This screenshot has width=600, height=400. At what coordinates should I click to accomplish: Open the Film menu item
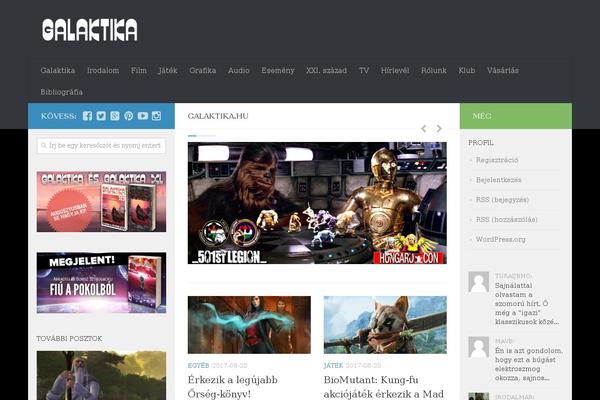(x=139, y=70)
